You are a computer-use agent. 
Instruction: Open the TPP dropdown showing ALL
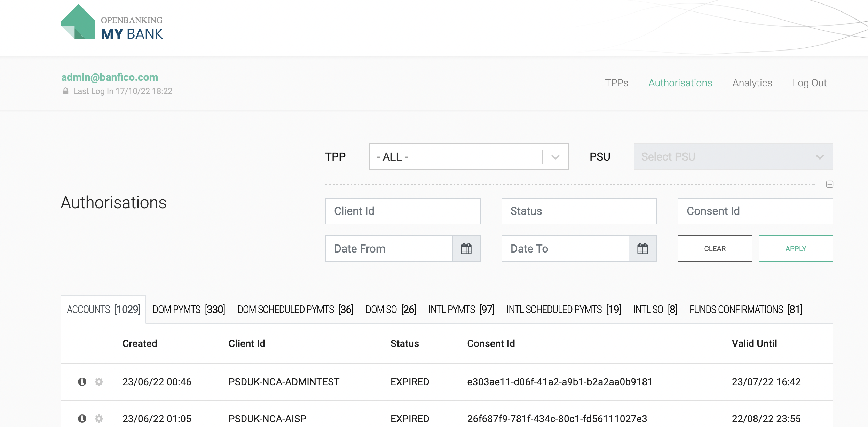pos(468,157)
